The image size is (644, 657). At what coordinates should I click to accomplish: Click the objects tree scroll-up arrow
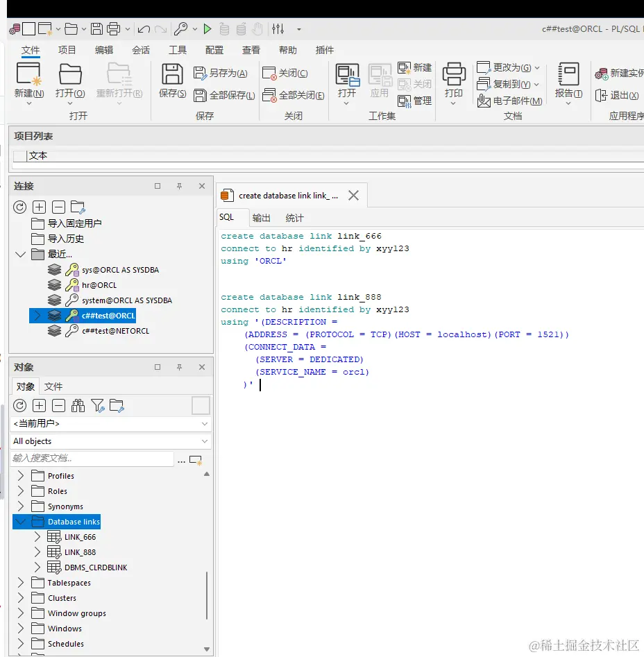[207, 474]
